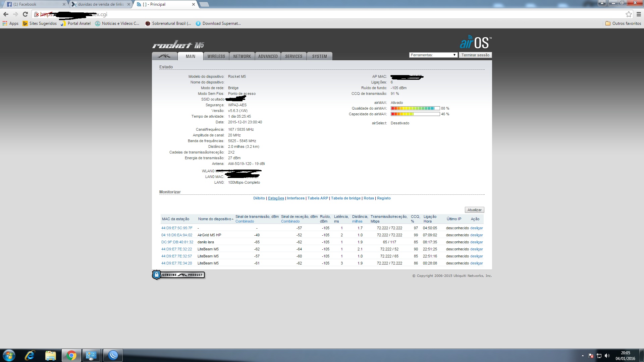This screenshot has height=362, width=644.
Task: Open Chrome menu hamburger icon
Action: coord(639,14)
